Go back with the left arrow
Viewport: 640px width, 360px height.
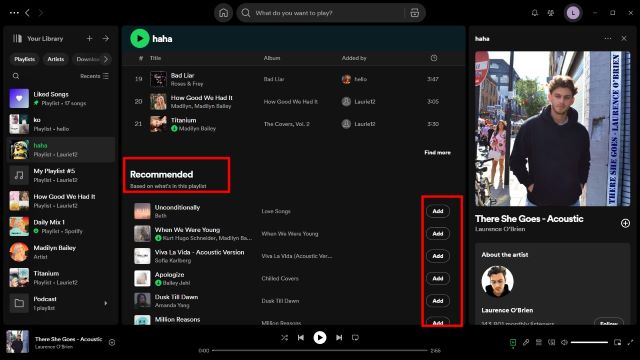[x=27, y=13]
